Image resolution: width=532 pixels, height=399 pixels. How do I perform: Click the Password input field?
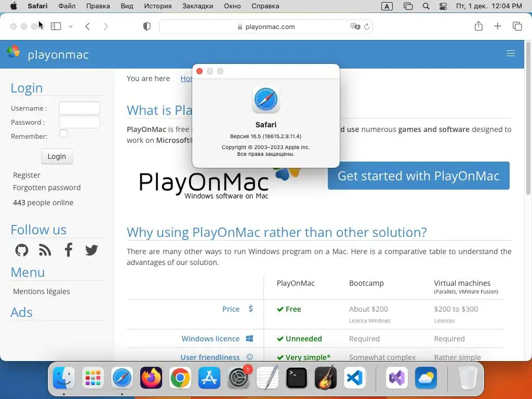[79, 122]
